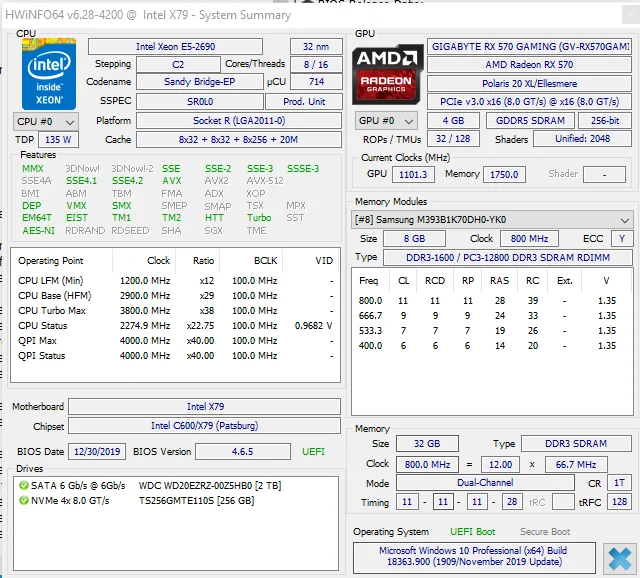Click the 400.0 frequency timing row

coord(491,346)
